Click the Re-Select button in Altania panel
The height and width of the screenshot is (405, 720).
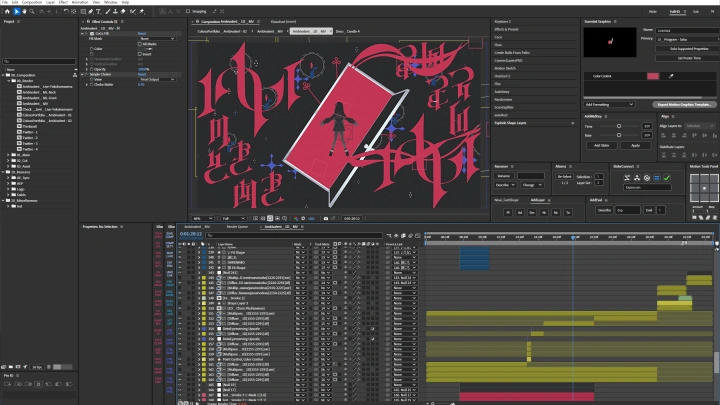coord(564,176)
